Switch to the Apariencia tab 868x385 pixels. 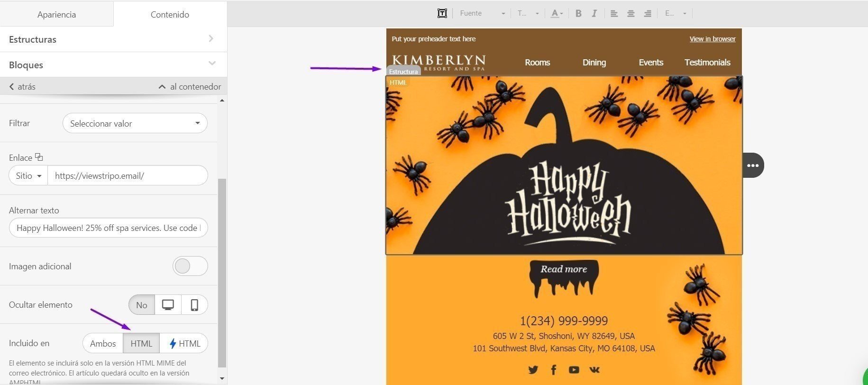click(x=56, y=14)
